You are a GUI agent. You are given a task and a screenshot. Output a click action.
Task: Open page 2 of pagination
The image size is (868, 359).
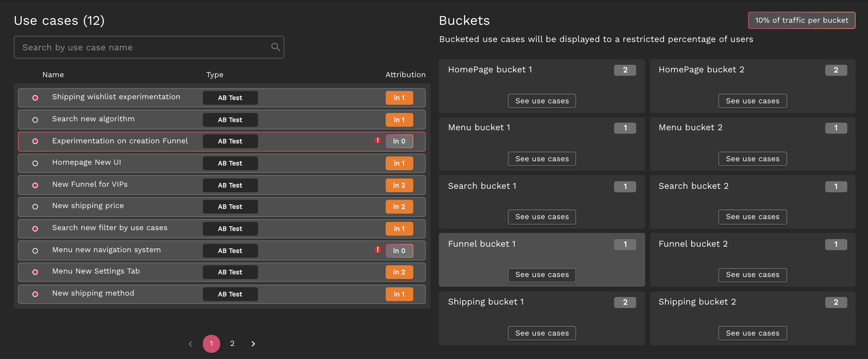[232, 343]
